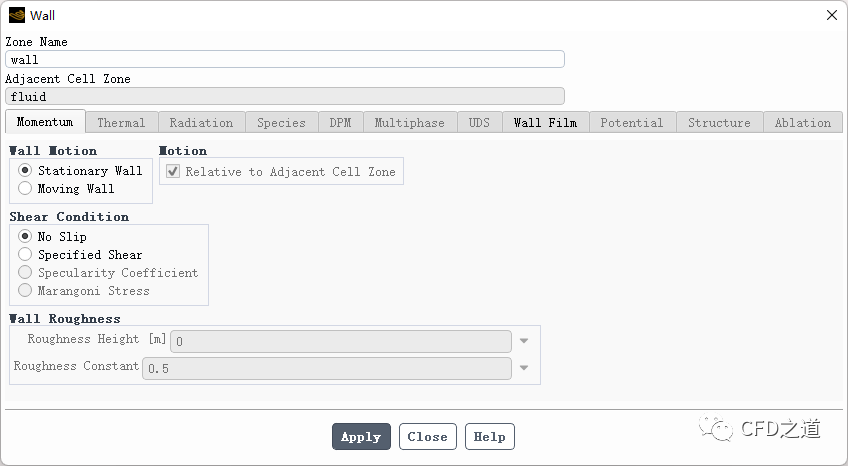The width and height of the screenshot is (848, 466).
Task: Open the Roughness Constant dropdown arrow
Action: click(524, 368)
